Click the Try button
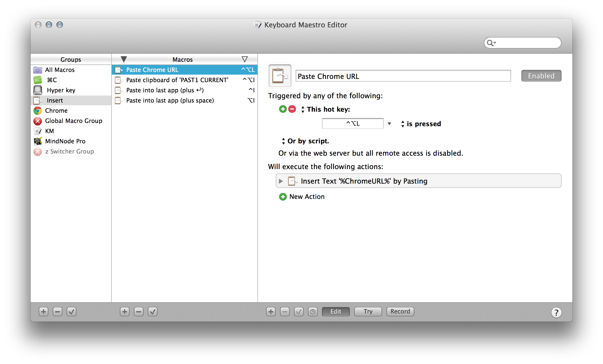This screenshot has height=364, width=603. (368, 312)
